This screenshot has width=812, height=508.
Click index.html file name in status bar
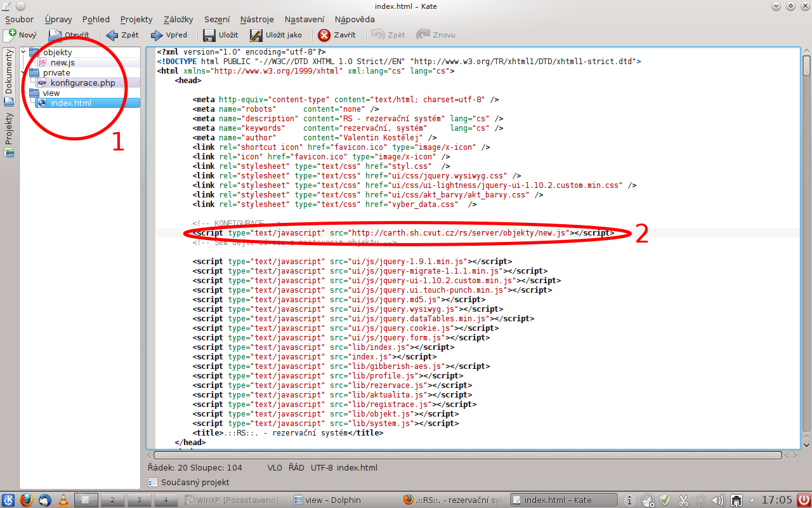[357, 467]
